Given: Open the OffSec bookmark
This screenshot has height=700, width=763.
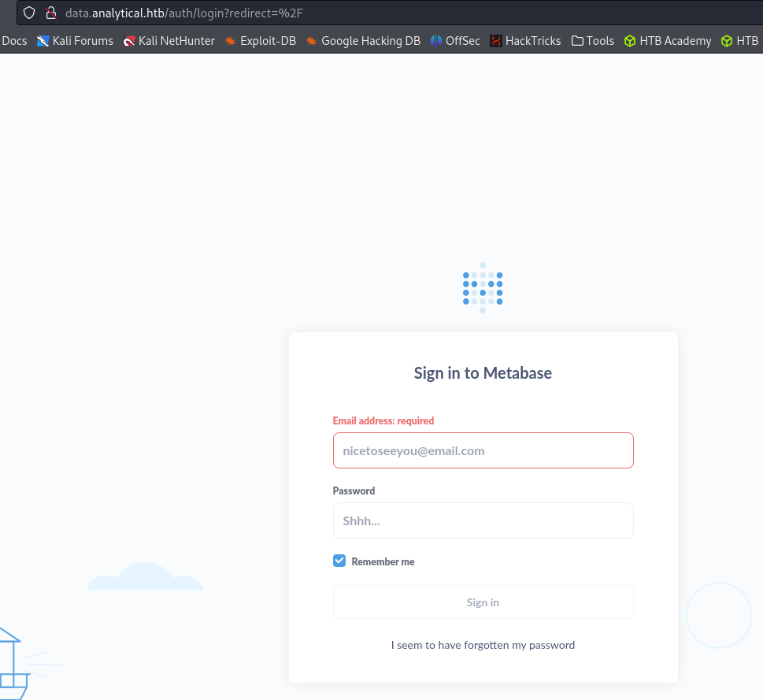Looking at the screenshot, I should pyautogui.click(x=455, y=41).
